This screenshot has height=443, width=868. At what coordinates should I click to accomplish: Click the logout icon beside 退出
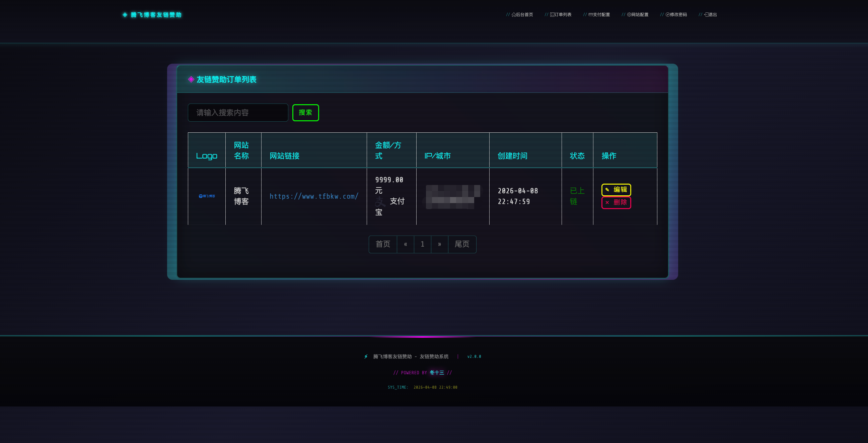tap(706, 14)
